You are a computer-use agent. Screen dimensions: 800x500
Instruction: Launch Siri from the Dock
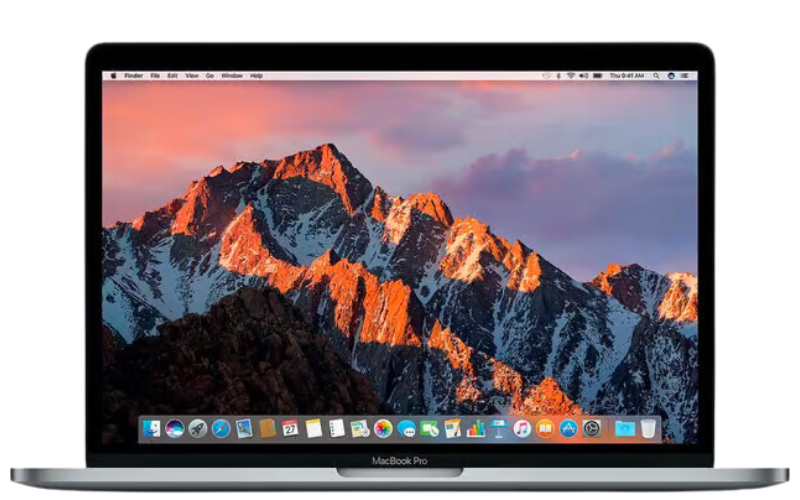pos(174,429)
